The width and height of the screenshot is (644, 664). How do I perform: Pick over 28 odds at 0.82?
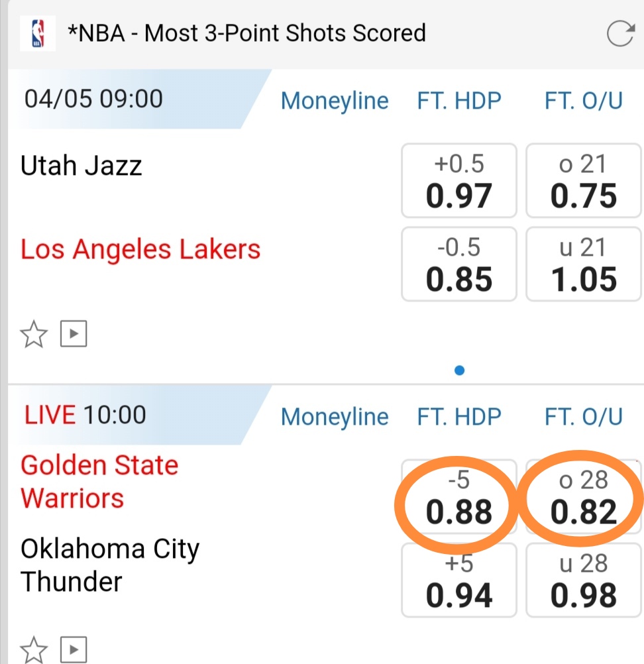coord(583,498)
